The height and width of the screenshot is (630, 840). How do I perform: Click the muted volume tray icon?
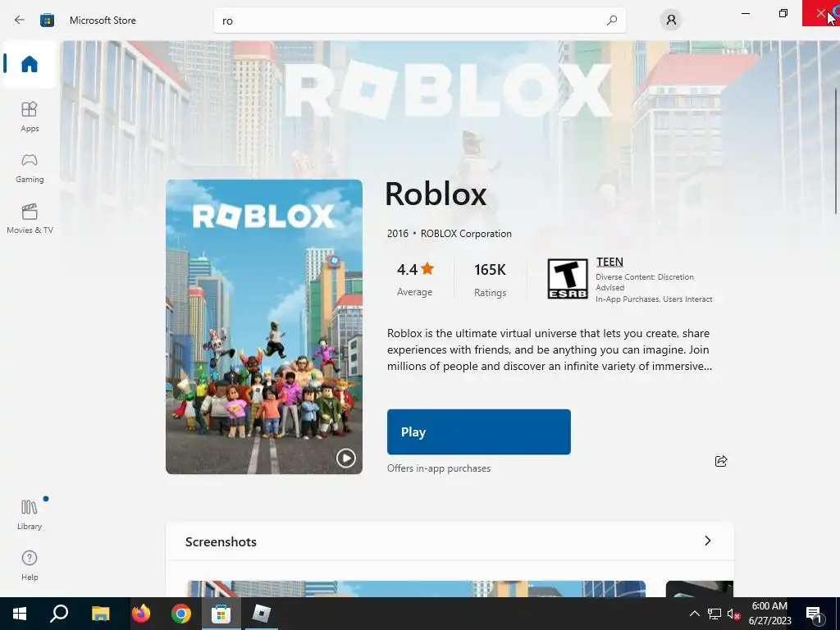tap(733, 614)
